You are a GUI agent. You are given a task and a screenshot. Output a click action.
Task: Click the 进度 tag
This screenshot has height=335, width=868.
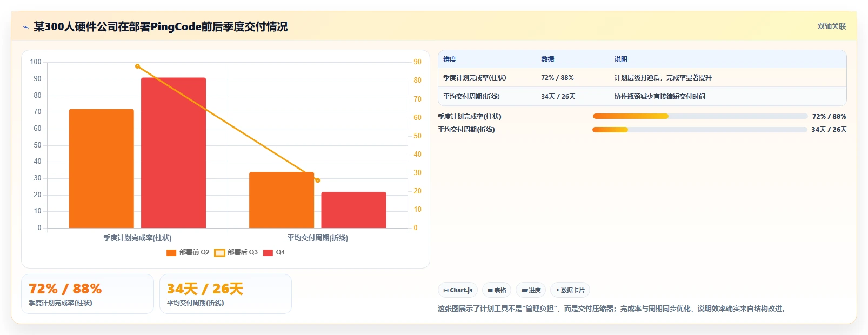(531, 290)
